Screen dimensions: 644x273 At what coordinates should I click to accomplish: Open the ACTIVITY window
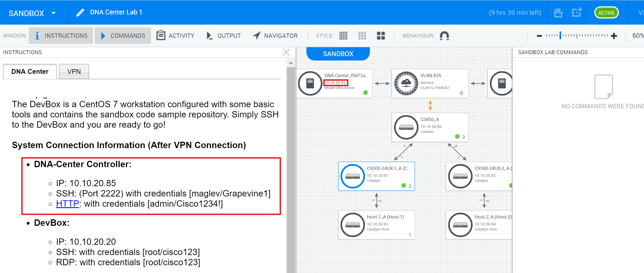[x=175, y=36]
